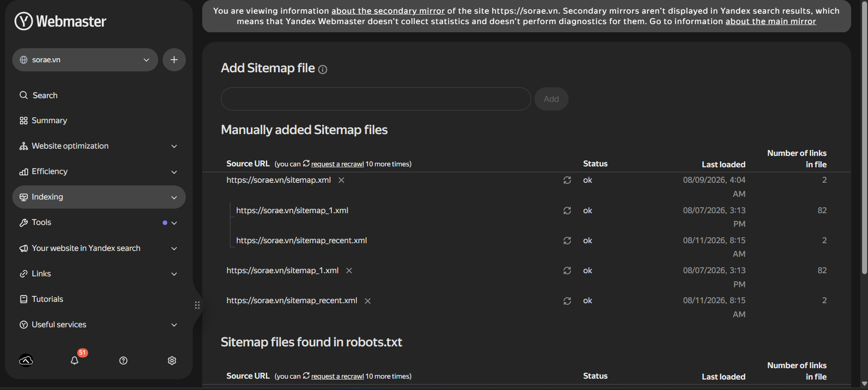Click the Tutorials book icon
Image resolution: width=868 pixels, height=390 pixels.
[24, 299]
